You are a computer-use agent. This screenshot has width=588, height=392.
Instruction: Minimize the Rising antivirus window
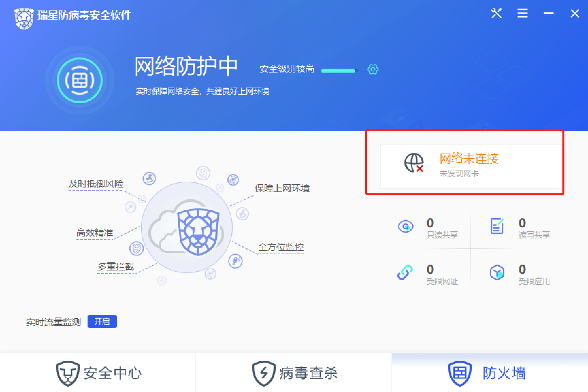click(x=548, y=13)
